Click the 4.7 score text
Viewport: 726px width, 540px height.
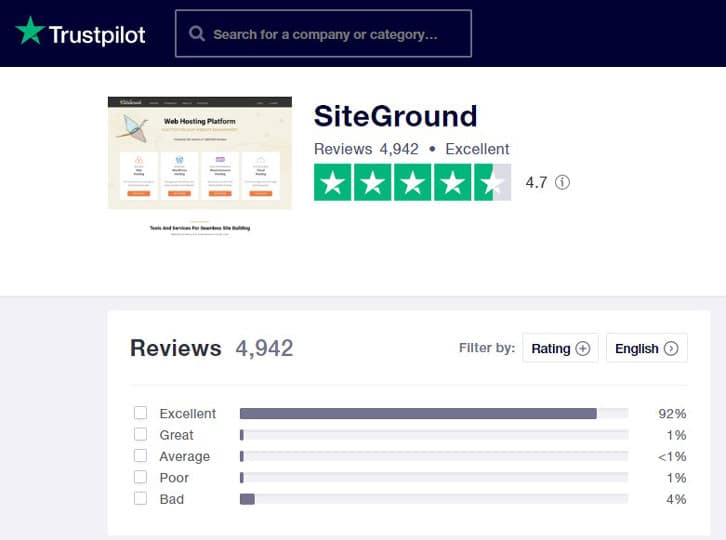pos(536,182)
